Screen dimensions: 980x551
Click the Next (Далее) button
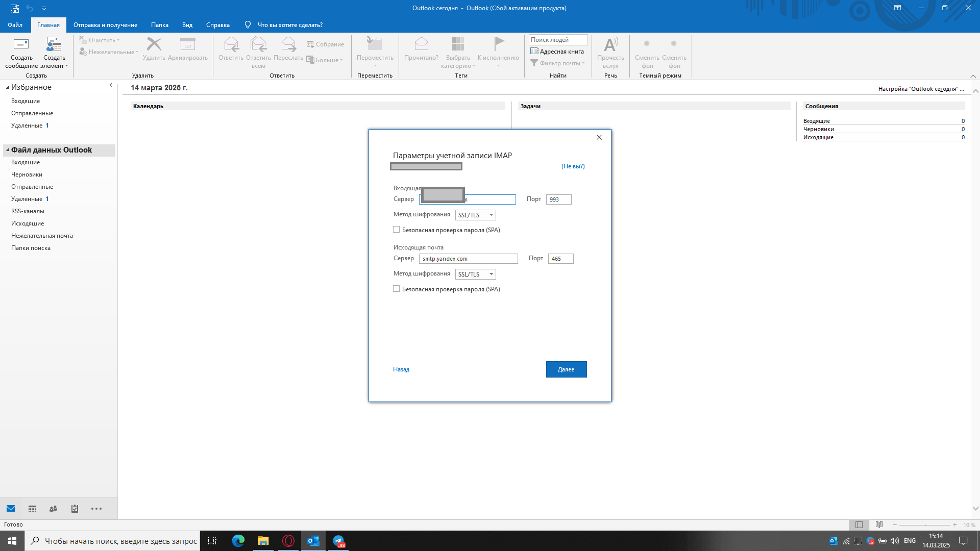(566, 369)
